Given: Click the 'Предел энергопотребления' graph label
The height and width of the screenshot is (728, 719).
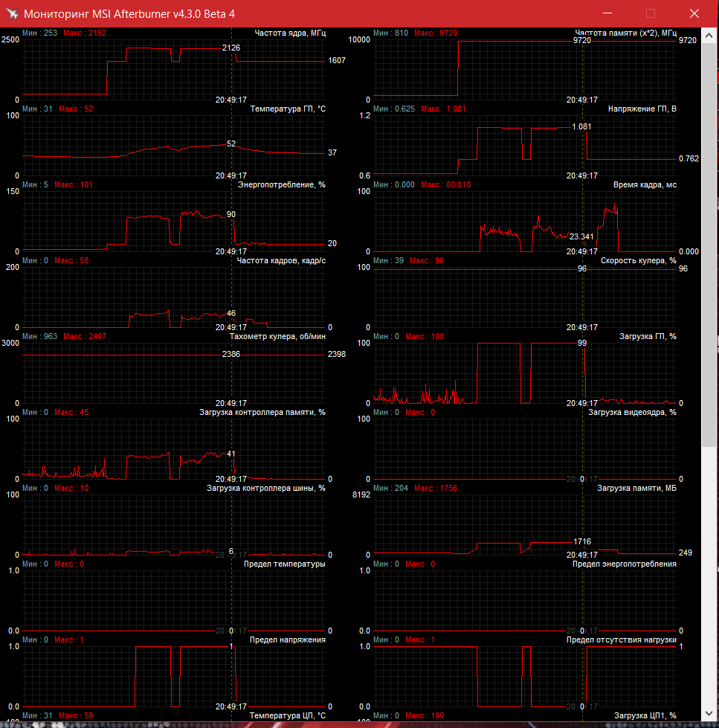Looking at the screenshot, I should click(625, 564).
